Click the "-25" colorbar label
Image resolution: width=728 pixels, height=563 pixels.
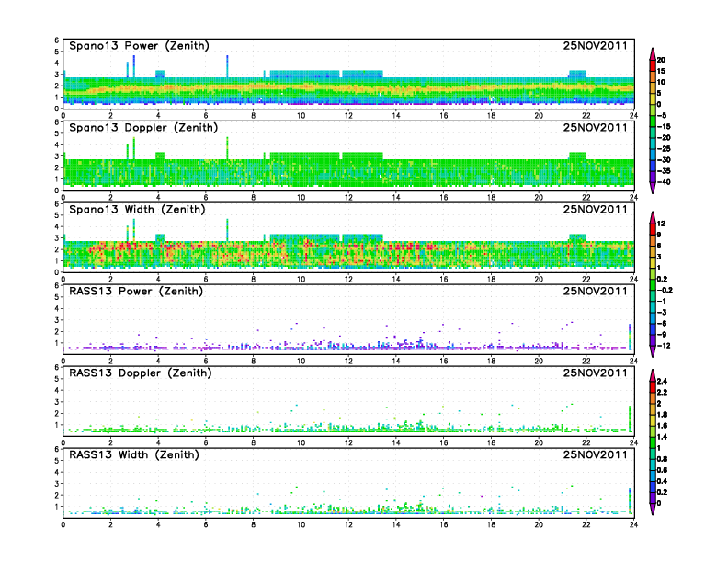(x=664, y=149)
